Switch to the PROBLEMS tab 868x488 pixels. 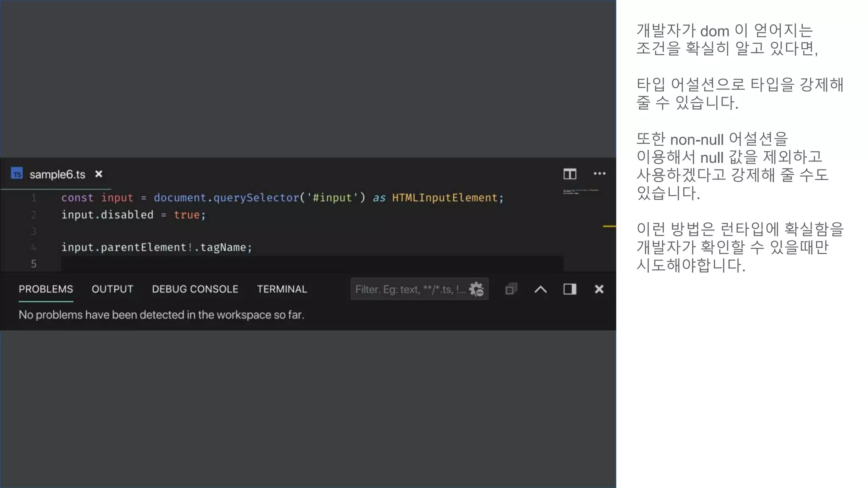tap(46, 289)
